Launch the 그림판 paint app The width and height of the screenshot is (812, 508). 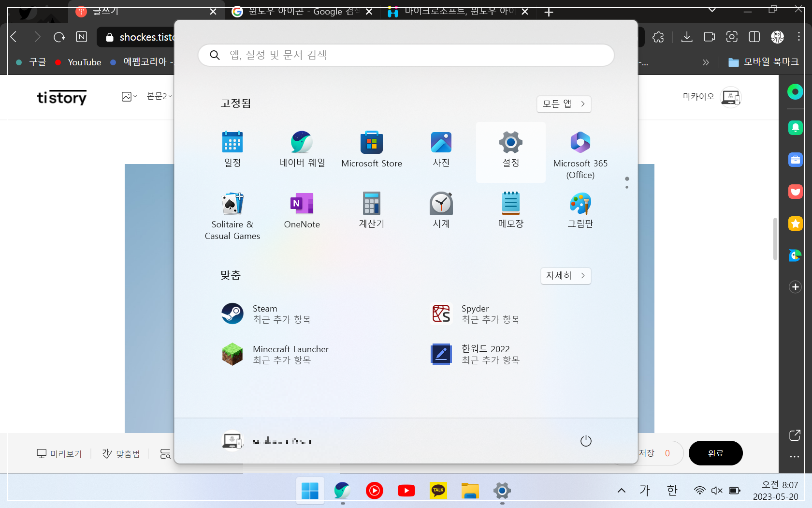[580, 210]
